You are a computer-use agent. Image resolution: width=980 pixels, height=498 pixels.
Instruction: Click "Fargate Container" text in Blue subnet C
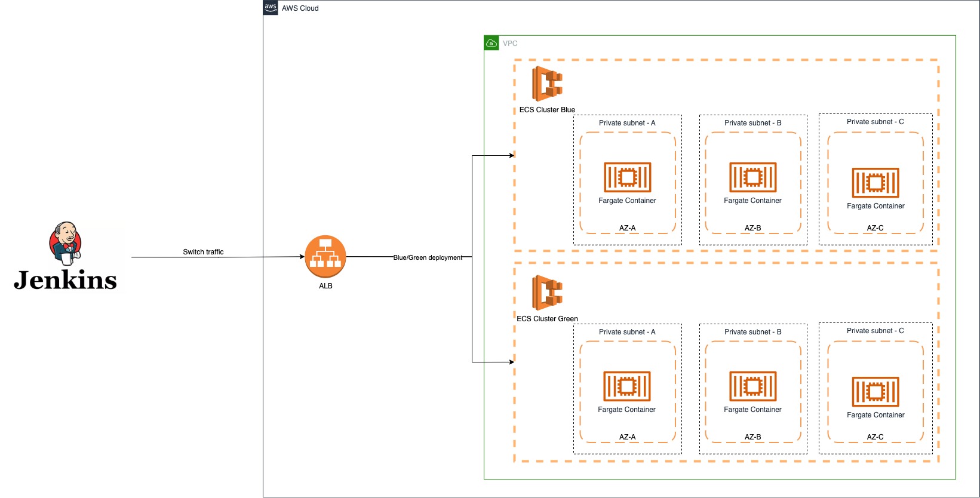875,206
